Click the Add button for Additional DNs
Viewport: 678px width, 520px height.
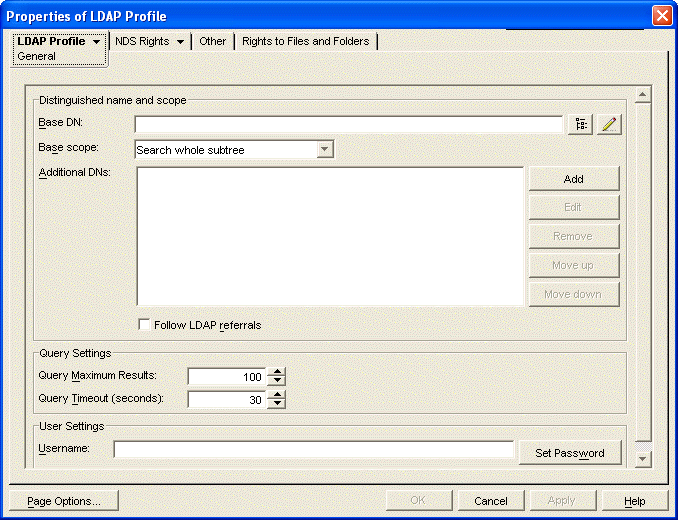pos(574,179)
